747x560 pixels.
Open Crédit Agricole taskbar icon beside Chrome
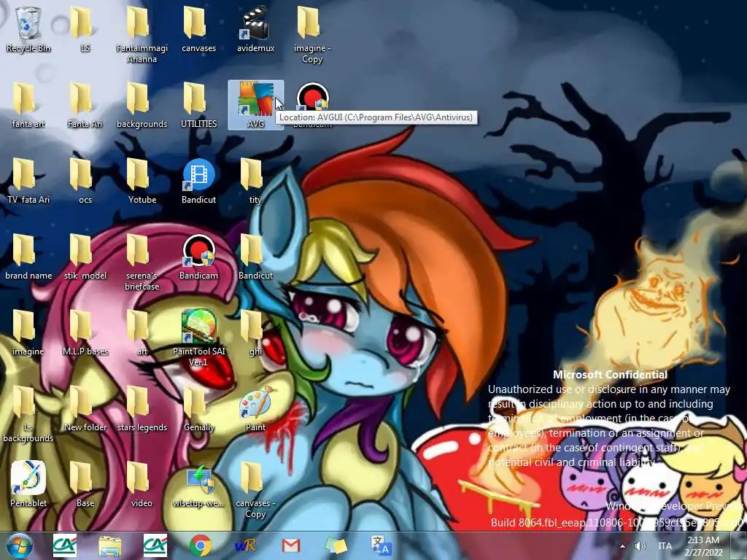coord(155,545)
